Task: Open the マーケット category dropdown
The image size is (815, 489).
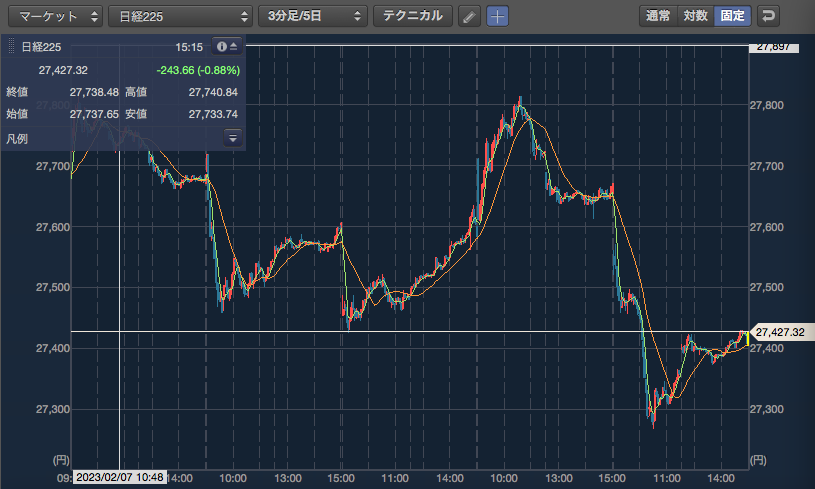Action: pyautogui.click(x=56, y=16)
